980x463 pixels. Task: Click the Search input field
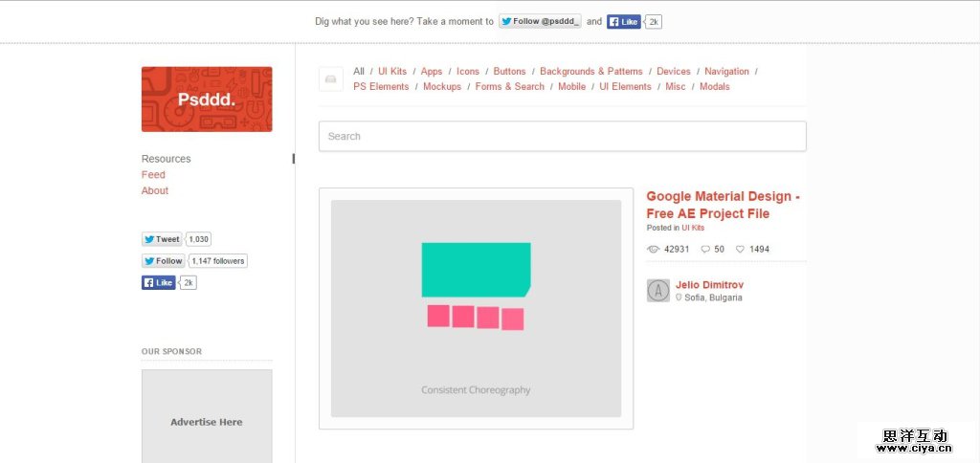563,136
